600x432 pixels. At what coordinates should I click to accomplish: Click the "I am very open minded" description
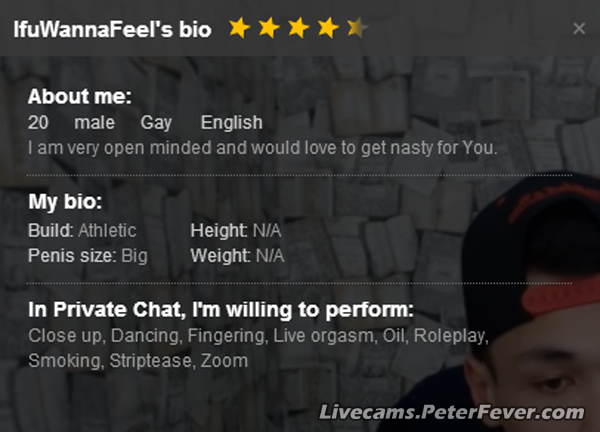[x=262, y=148]
